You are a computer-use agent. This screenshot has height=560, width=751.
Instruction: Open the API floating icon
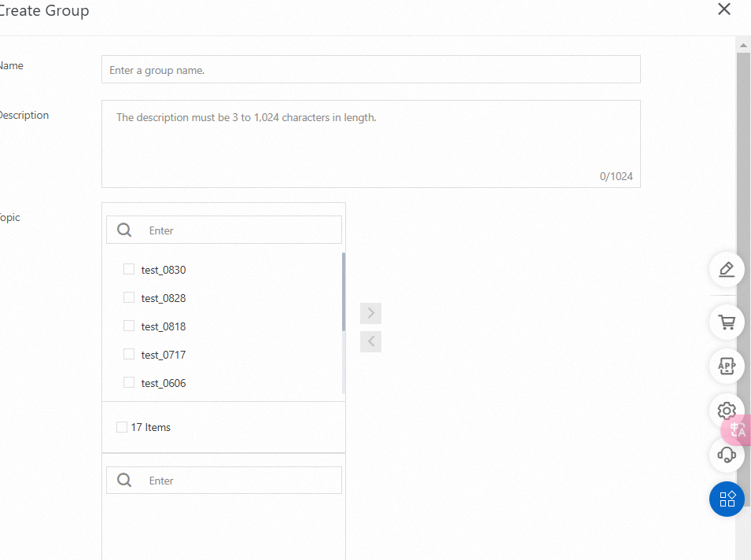pyautogui.click(x=727, y=366)
